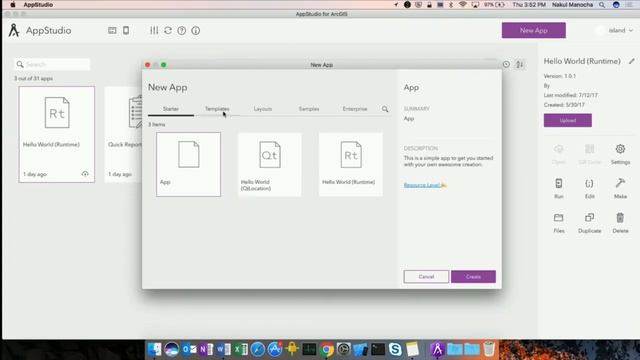Select the Hello World (Runtime) card in the app gallery

pos(57,134)
